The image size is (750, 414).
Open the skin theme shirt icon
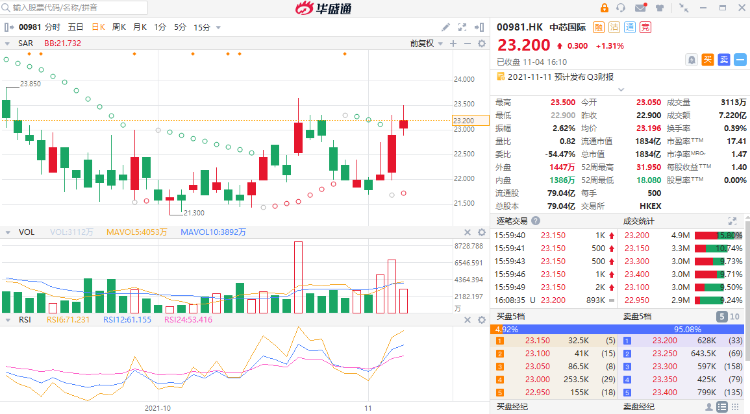tap(660, 8)
